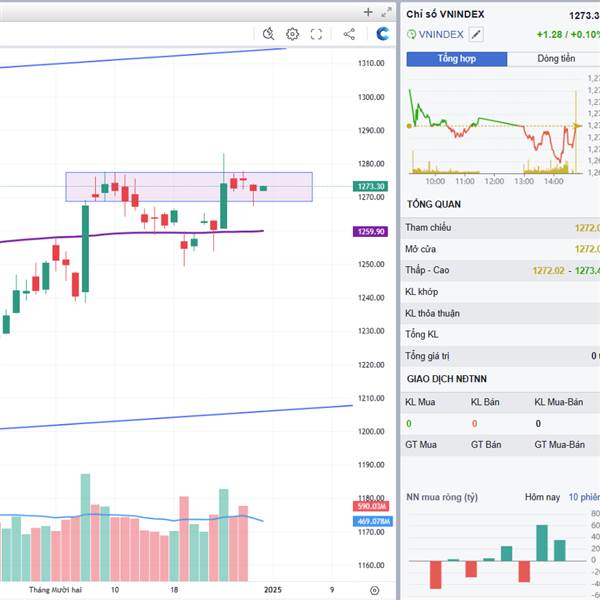This screenshot has width=600, height=600.
Task: Open chart settings with the gear icon
Action: (292, 34)
